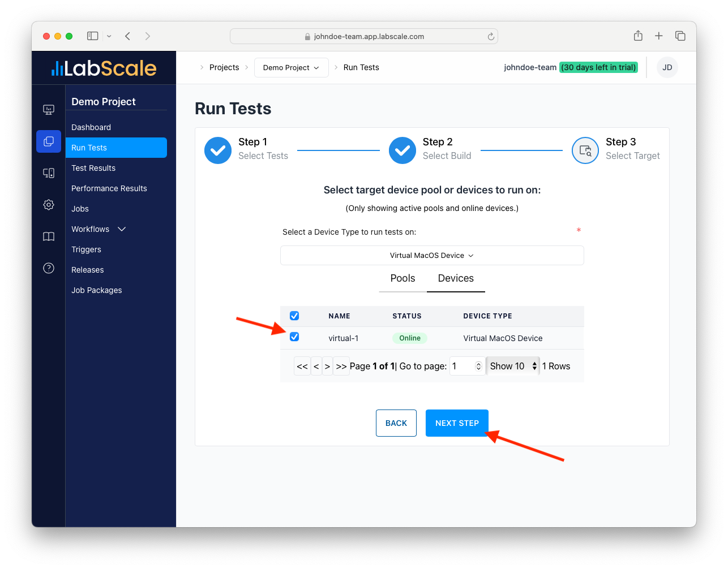Click the NAME column header
This screenshot has height=569, width=728.
pyautogui.click(x=339, y=316)
